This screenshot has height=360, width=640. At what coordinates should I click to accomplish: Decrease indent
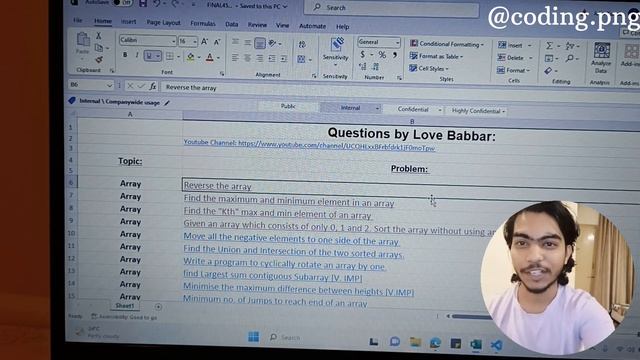pos(272,59)
